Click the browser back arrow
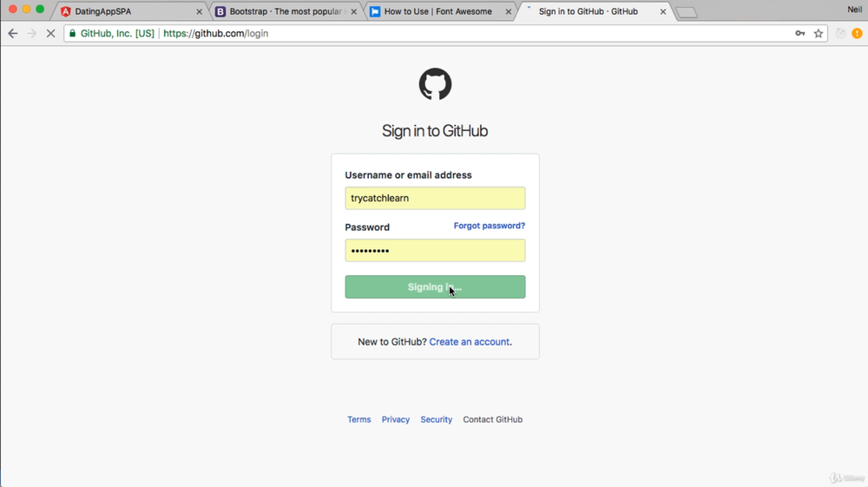This screenshot has height=487, width=868. point(13,33)
